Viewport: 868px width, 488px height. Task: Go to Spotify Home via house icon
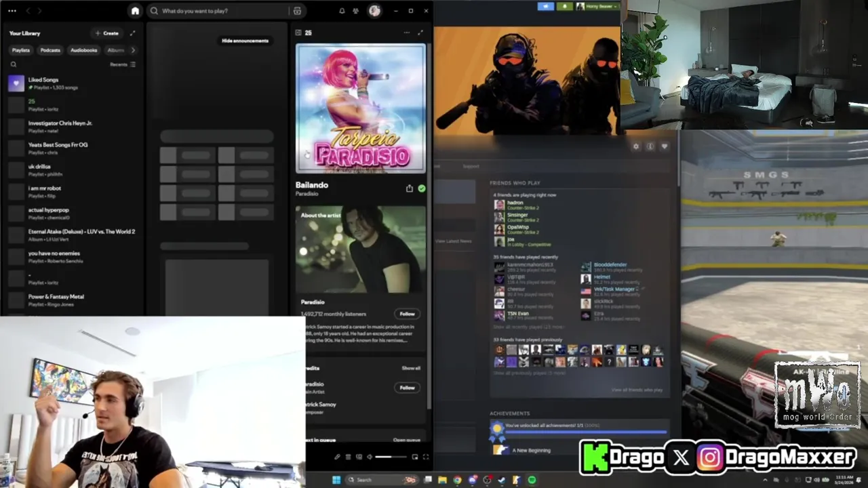pyautogui.click(x=135, y=11)
